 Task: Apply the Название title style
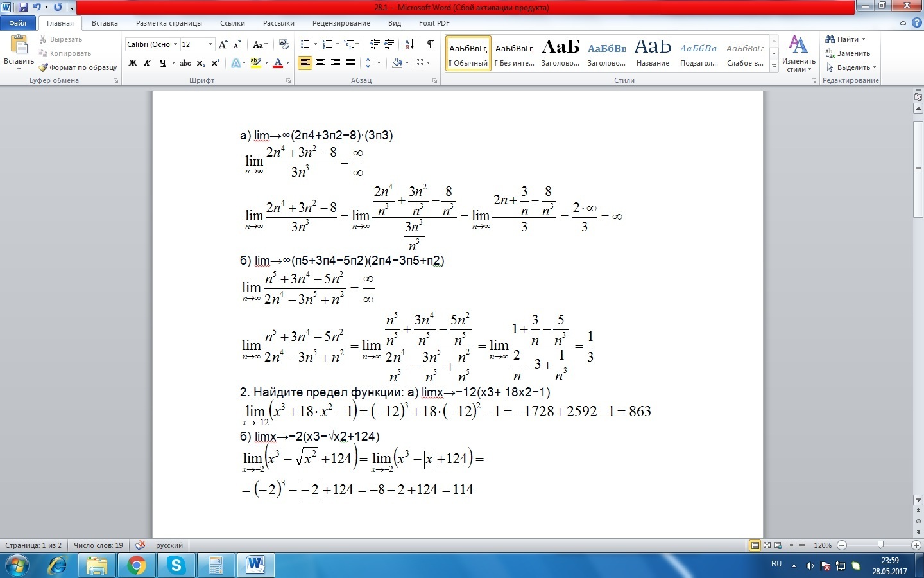coord(653,53)
